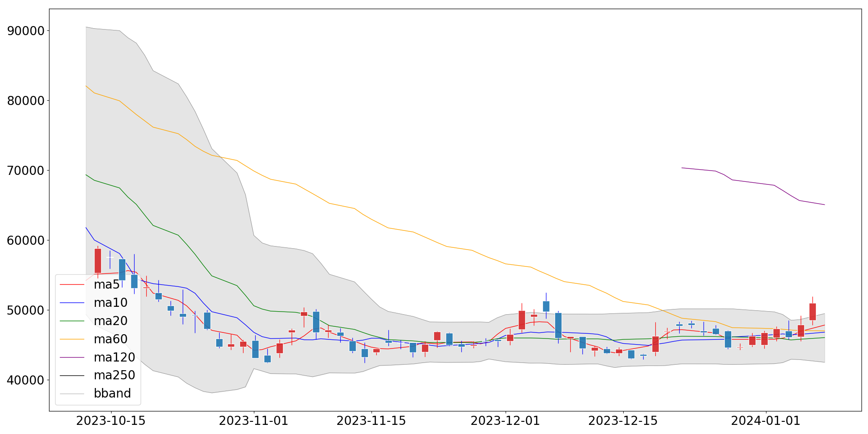Click the blue ma10 legend line sample
This screenshot has width=868, height=434.
[72, 303]
